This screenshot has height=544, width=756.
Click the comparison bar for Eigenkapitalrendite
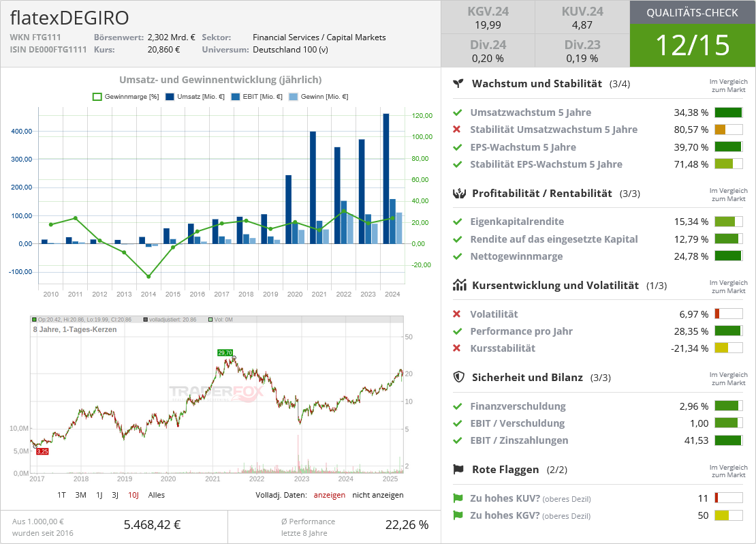coord(729,222)
